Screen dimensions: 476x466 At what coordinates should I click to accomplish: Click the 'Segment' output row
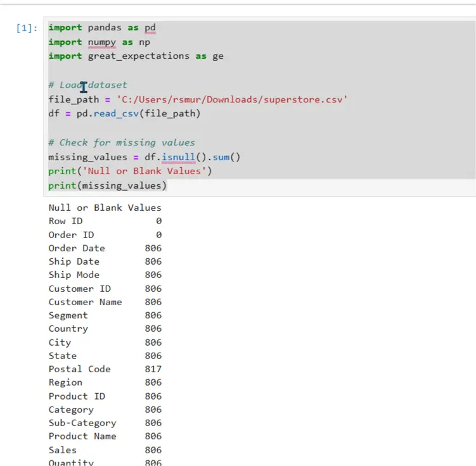(x=105, y=315)
